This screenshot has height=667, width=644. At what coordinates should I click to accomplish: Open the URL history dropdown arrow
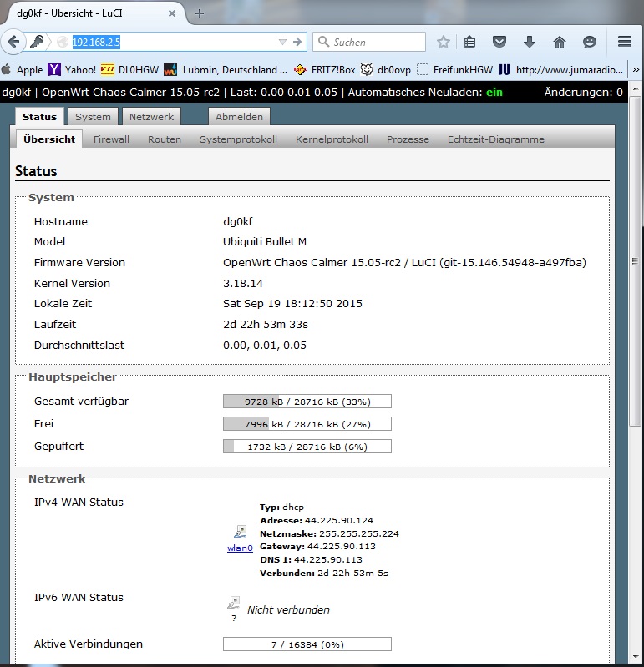click(282, 42)
